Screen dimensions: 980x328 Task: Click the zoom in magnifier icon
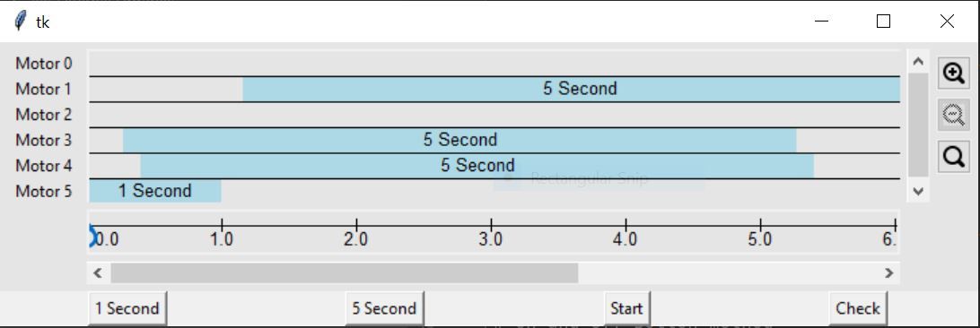tap(953, 73)
